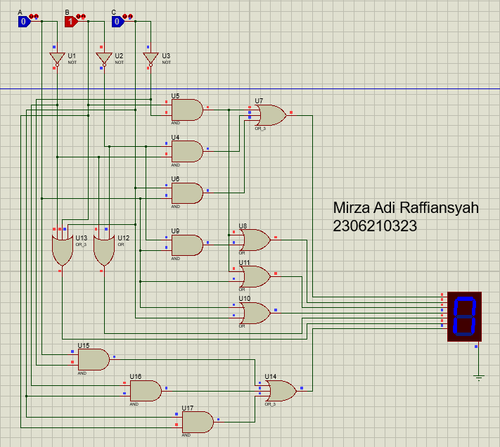This screenshot has width=500, height=447.
Task: Select the U6 AND gate
Action: click(x=187, y=193)
